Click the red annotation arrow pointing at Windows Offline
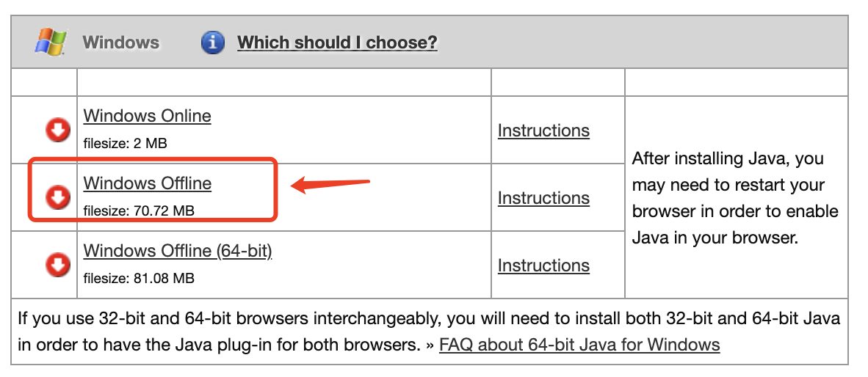Screen dimensions: 868x377 pyautogui.click(x=330, y=184)
